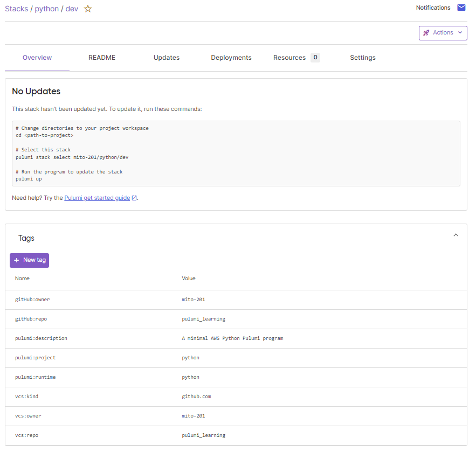Click '# Change directories to your project workspace' comment
The height and width of the screenshot is (452, 476).
82,128
